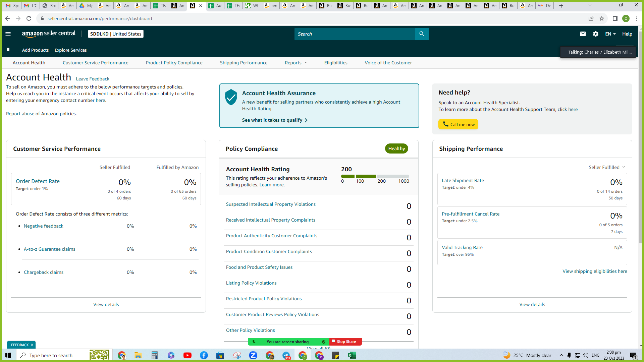Open the notification center icon
This screenshot has width=644, height=362.
633,355
